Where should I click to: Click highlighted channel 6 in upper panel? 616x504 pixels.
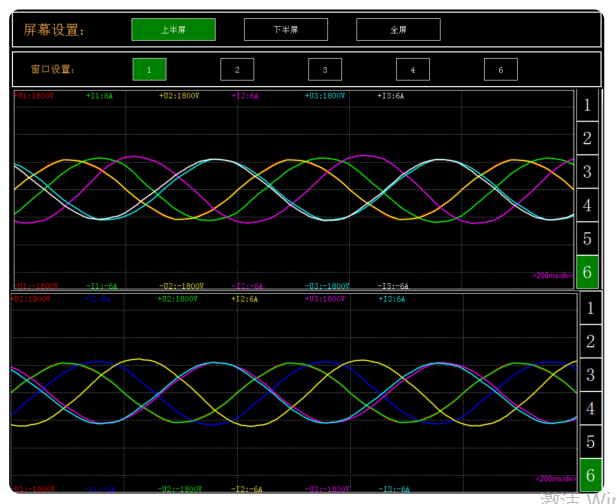coord(588,272)
